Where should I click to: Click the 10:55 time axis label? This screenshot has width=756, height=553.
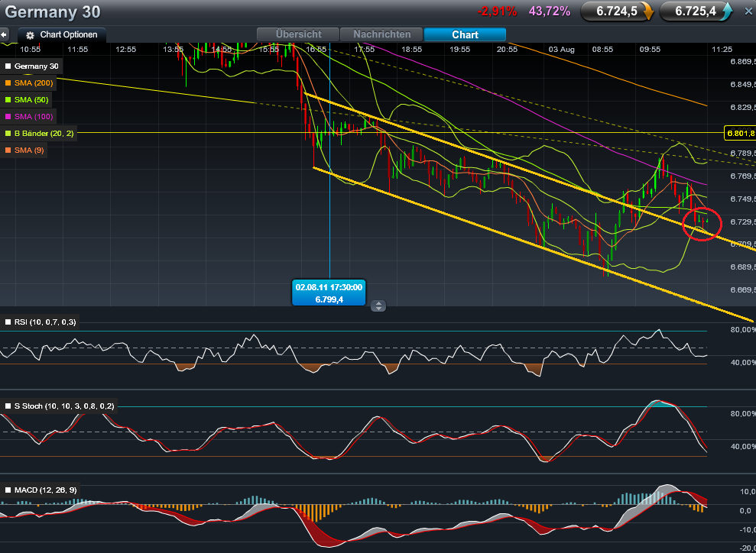pyautogui.click(x=30, y=49)
